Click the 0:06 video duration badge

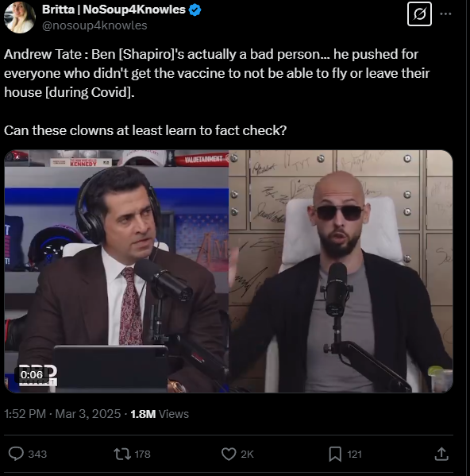32,374
